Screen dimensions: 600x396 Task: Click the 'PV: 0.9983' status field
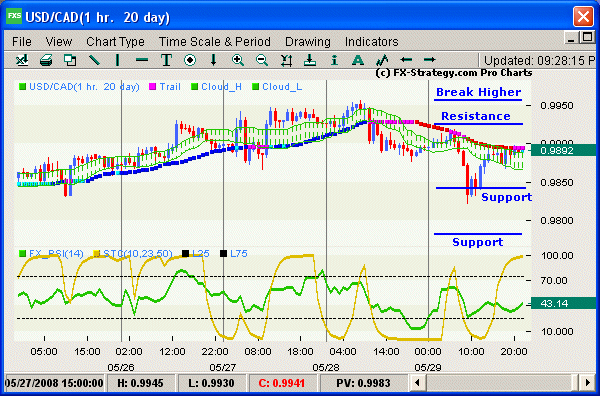coord(363,383)
